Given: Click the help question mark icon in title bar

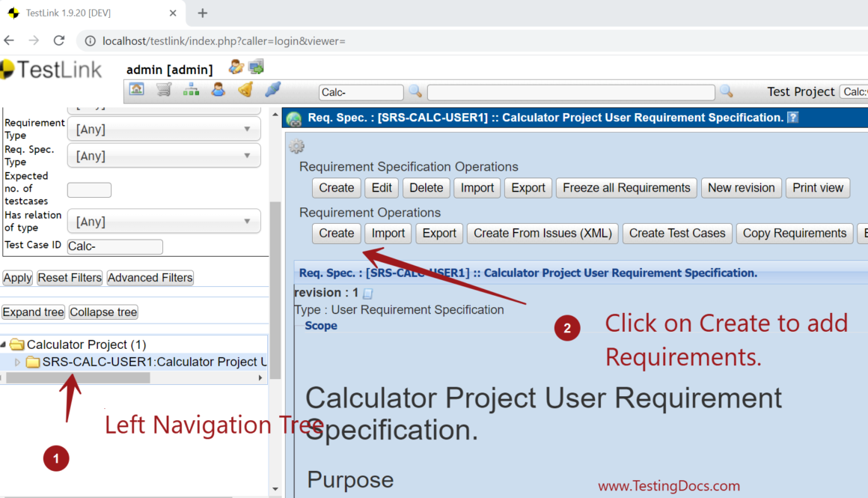Looking at the screenshot, I should 793,118.
